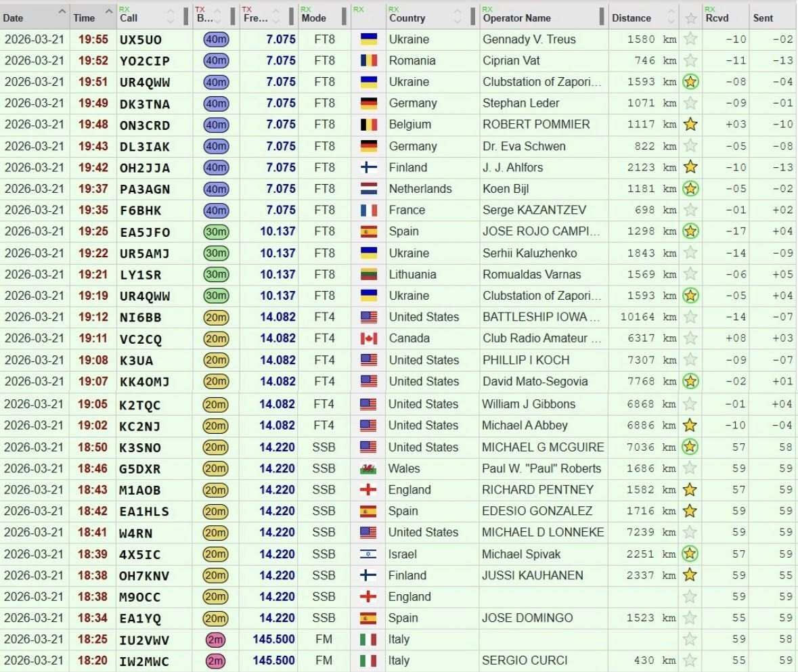Sort by the Date column header
The image size is (798, 672).
14,18
